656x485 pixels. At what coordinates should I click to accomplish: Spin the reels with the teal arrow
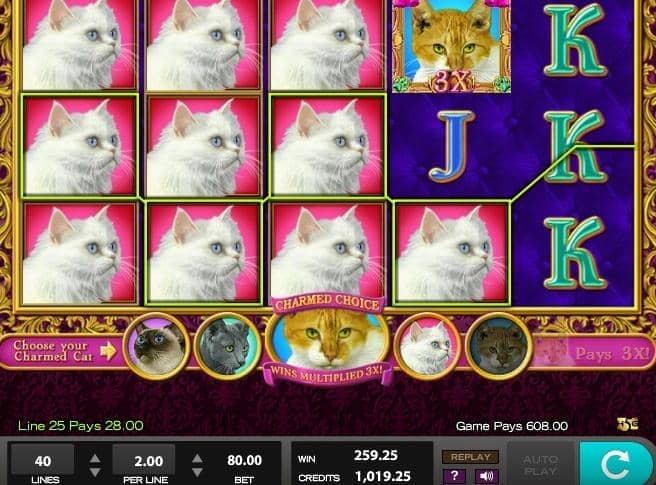coord(617,464)
